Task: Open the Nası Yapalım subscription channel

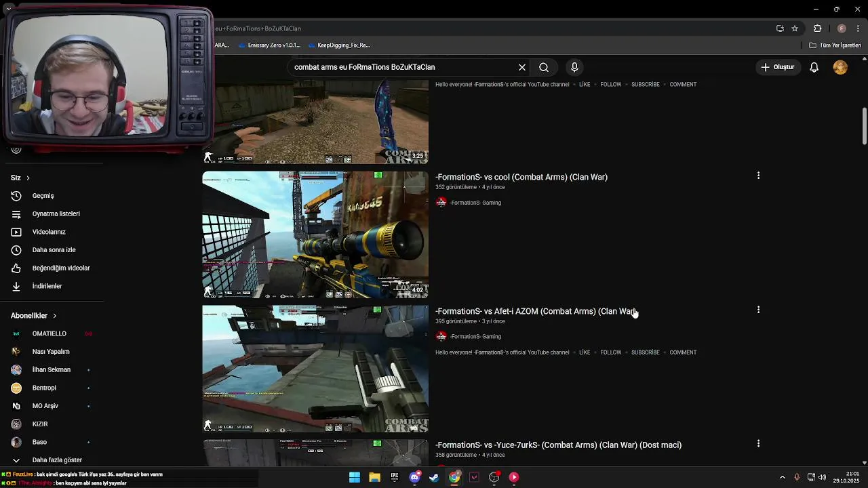Action: pyautogui.click(x=52, y=352)
